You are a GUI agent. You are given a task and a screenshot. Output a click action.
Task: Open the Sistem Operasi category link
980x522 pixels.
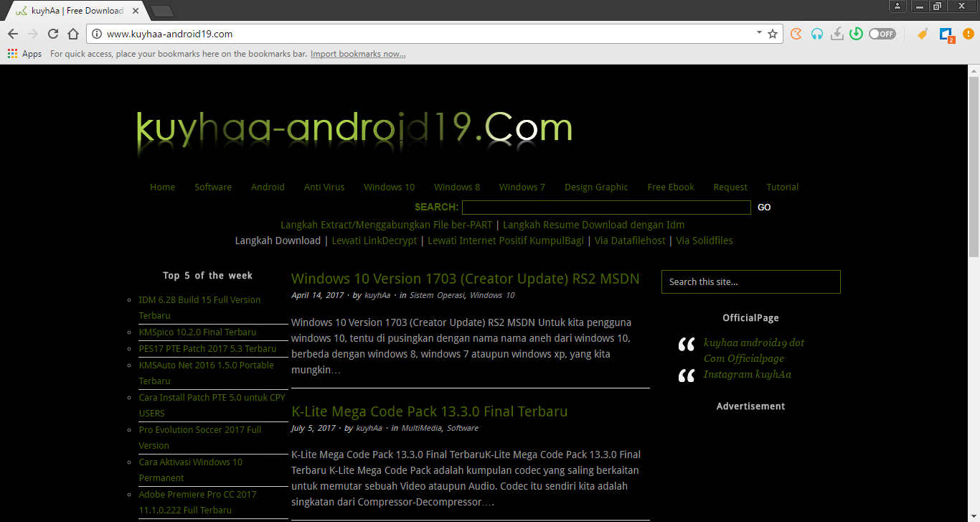[x=437, y=295]
